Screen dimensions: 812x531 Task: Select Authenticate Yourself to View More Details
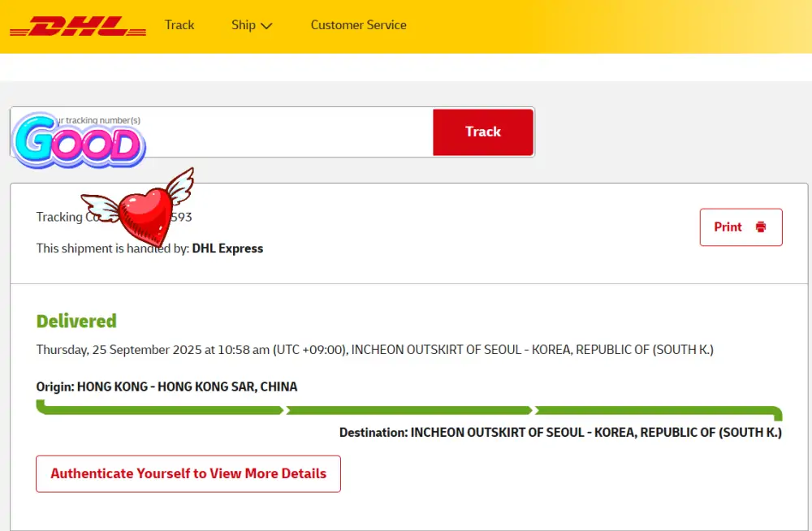[x=188, y=473]
